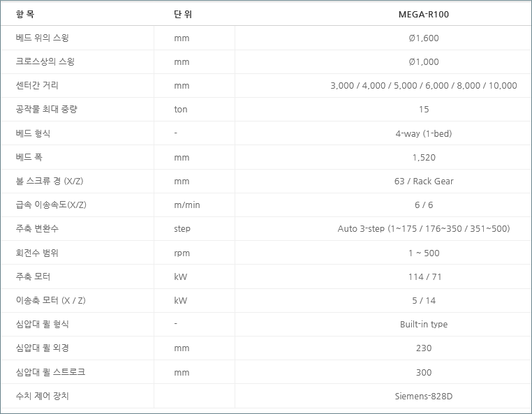532x414 pixels.
Task: Select the 114 / 71 motor value
Action: (x=423, y=276)
